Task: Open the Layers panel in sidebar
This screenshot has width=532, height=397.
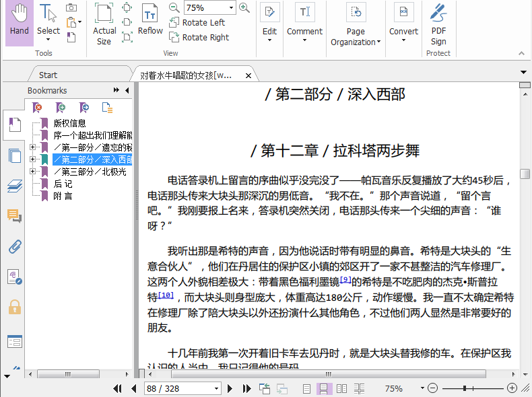Action: click(x=14, y=186)
